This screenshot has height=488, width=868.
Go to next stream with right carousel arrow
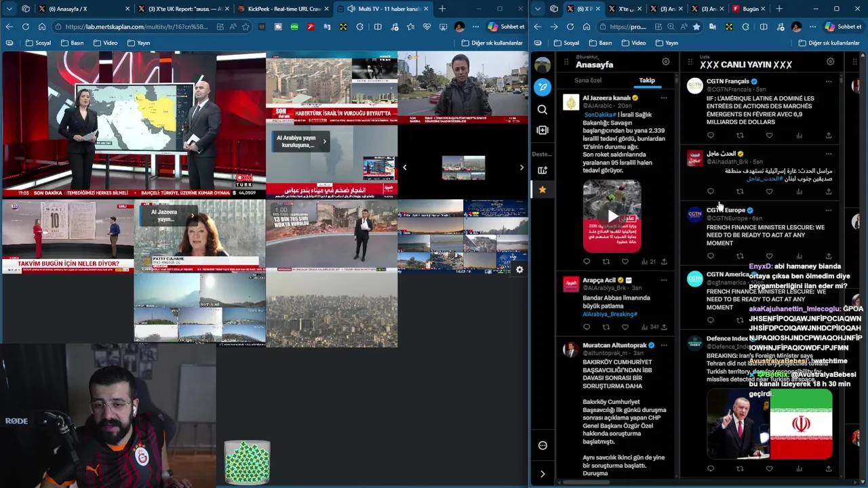[521, 167]
